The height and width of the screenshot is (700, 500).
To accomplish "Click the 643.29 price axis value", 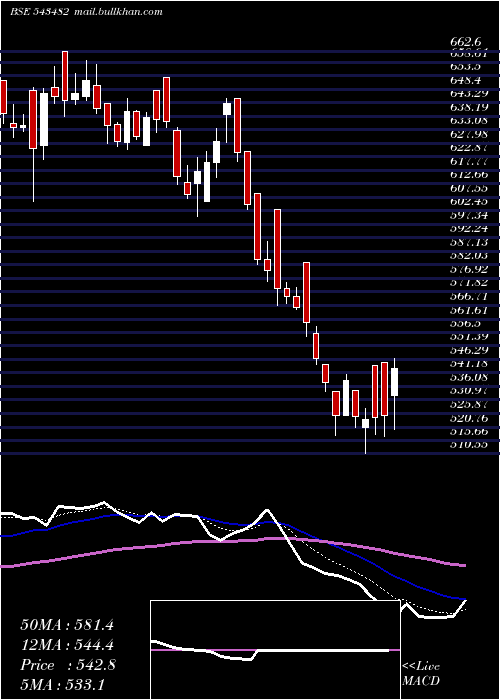I will click(x=469, y=95).
